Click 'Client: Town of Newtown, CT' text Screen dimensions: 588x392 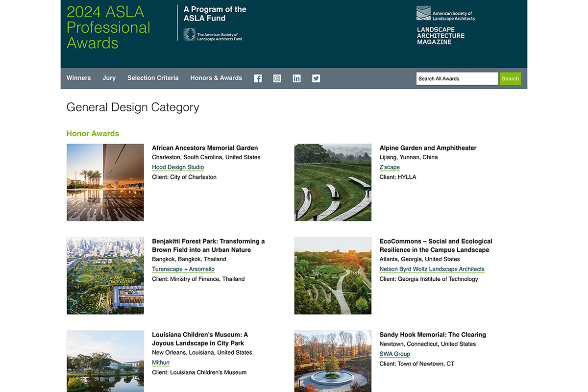(417, 364)
